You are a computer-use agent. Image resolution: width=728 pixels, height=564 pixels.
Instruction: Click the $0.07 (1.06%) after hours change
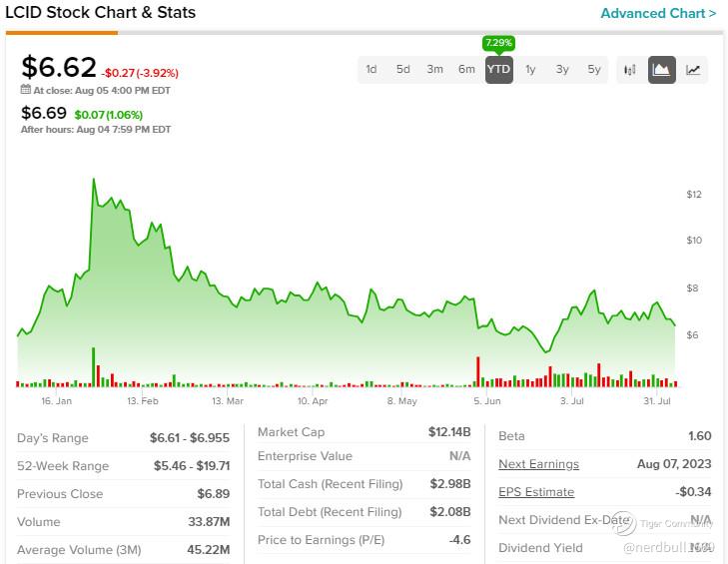tap(109, 115)
